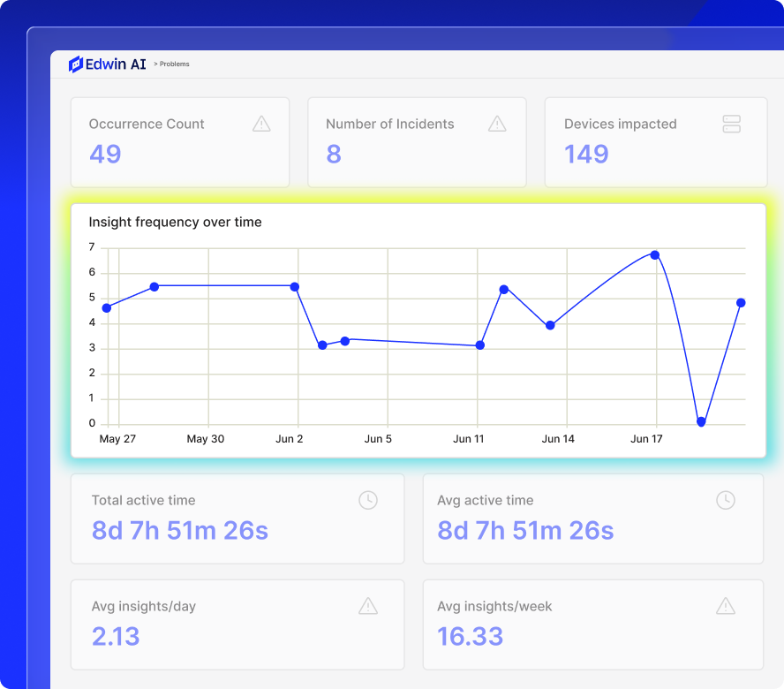The width and height of the screenshot is (784, 689).
Task: Select the May 27 first data point
Action: point(107,307)
